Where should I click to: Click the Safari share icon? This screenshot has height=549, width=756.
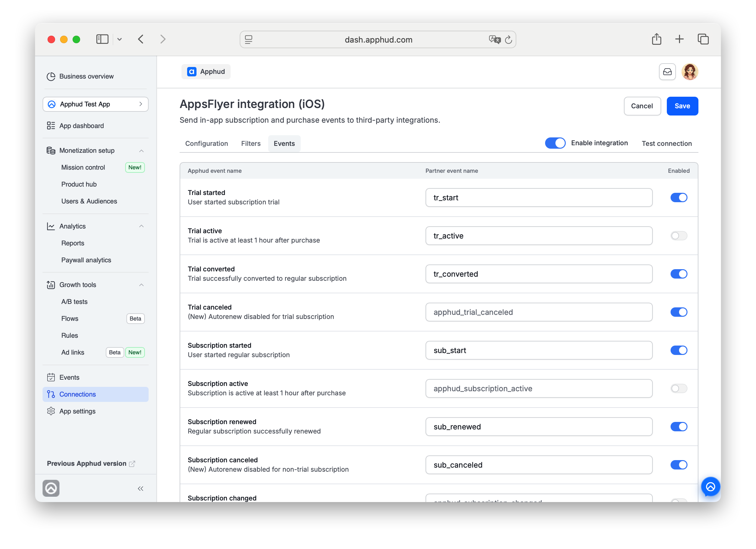pyautogui.click(x=656, y=39)
